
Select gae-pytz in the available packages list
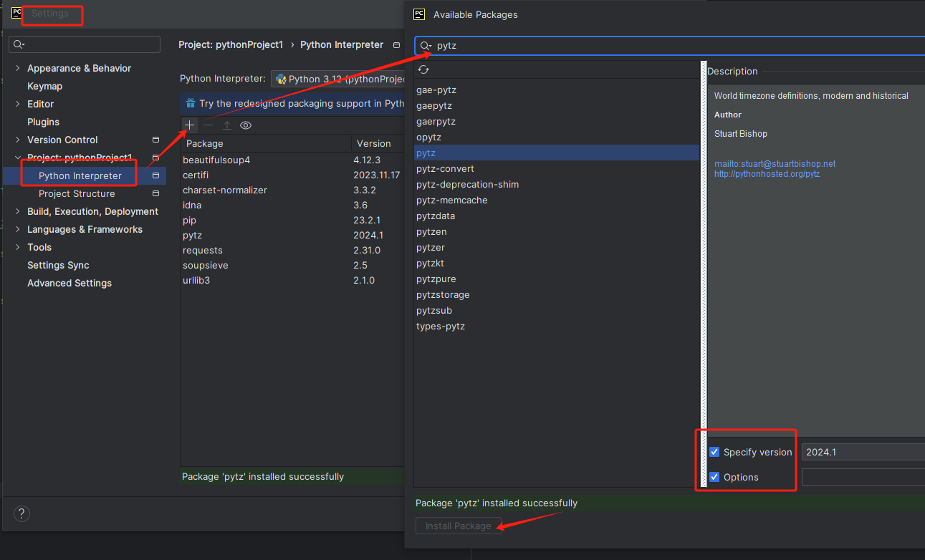point(557,90)
